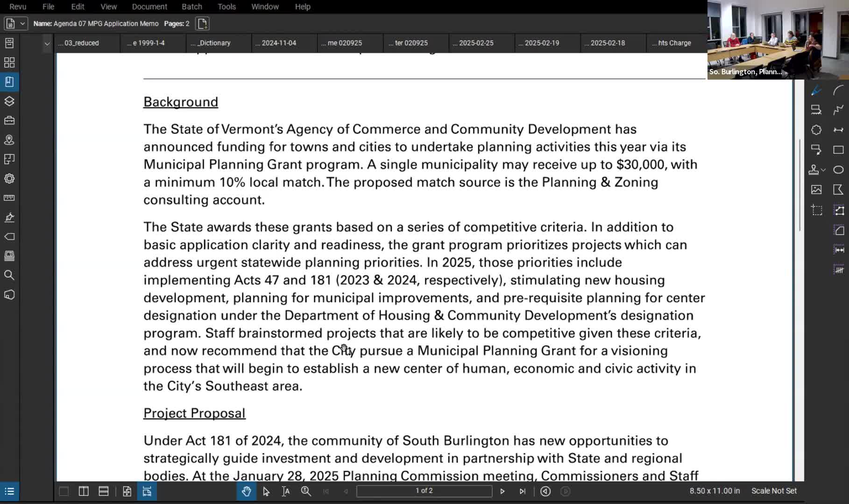Select the Flag markup tool
Viewport: 849px width, 504px height.
(x=839, y=189)
